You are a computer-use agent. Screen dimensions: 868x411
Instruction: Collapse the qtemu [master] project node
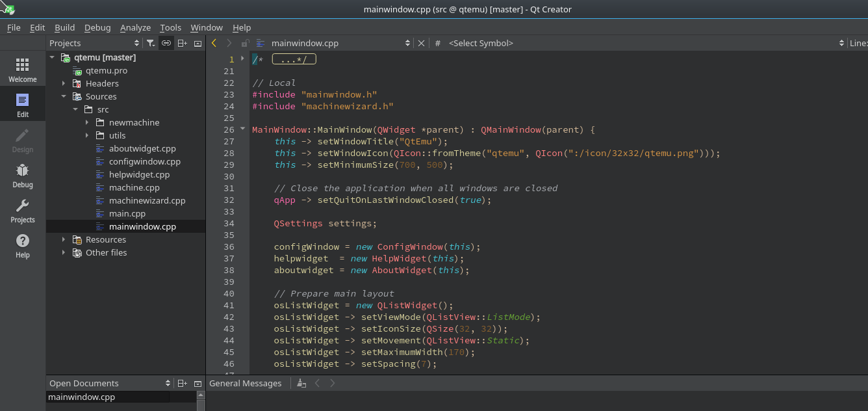click(x=52, y=57)
